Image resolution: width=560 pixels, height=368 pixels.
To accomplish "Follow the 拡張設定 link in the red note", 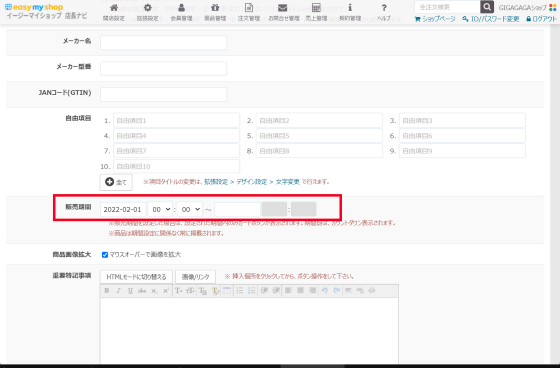I will tap(216, 182).
